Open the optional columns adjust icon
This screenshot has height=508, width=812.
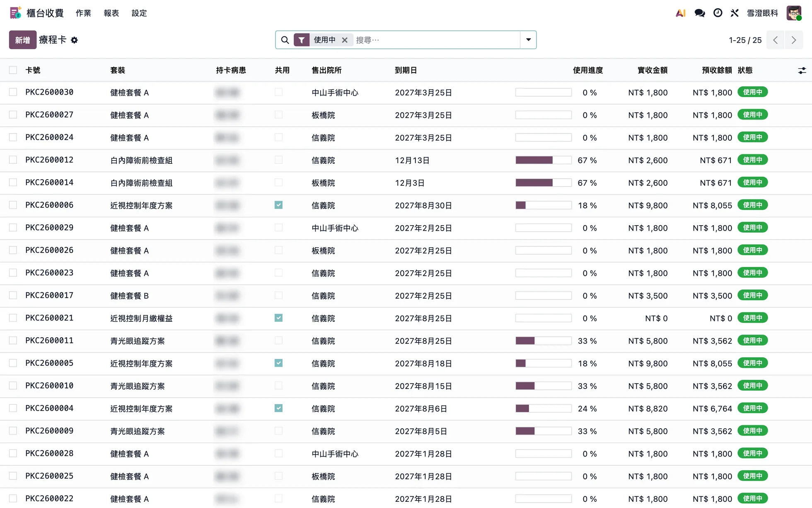click(802, 70)
